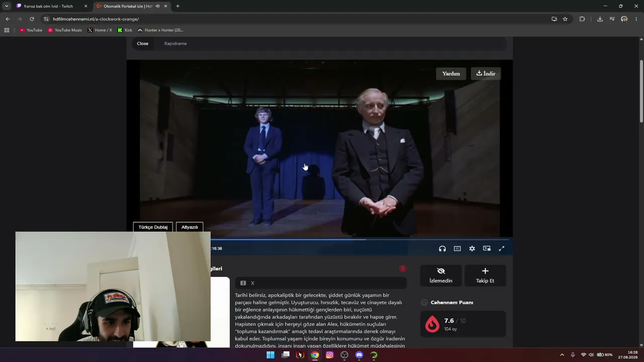The image size is (644, 362).
Task: Bookmark this page with the star icon
Action: 565,19
